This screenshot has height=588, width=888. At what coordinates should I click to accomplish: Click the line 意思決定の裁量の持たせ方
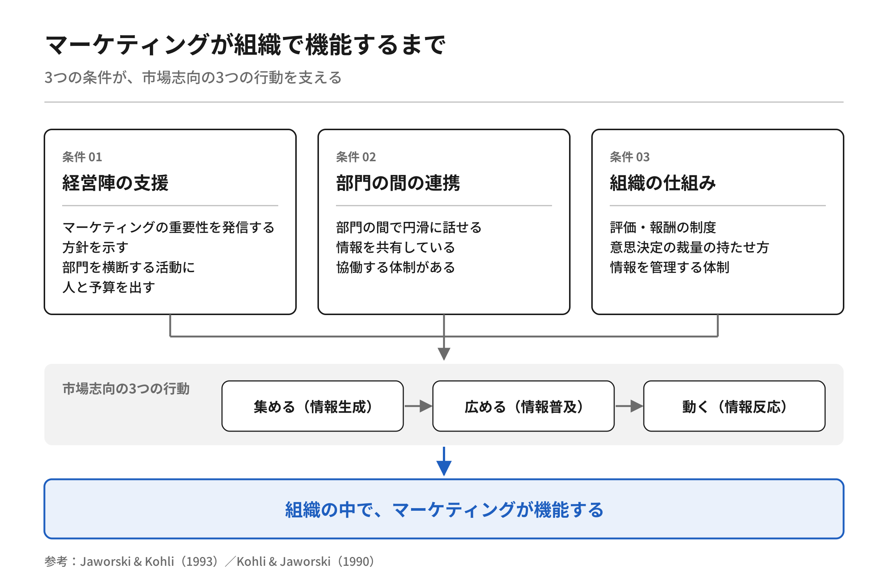pos(690,247)
